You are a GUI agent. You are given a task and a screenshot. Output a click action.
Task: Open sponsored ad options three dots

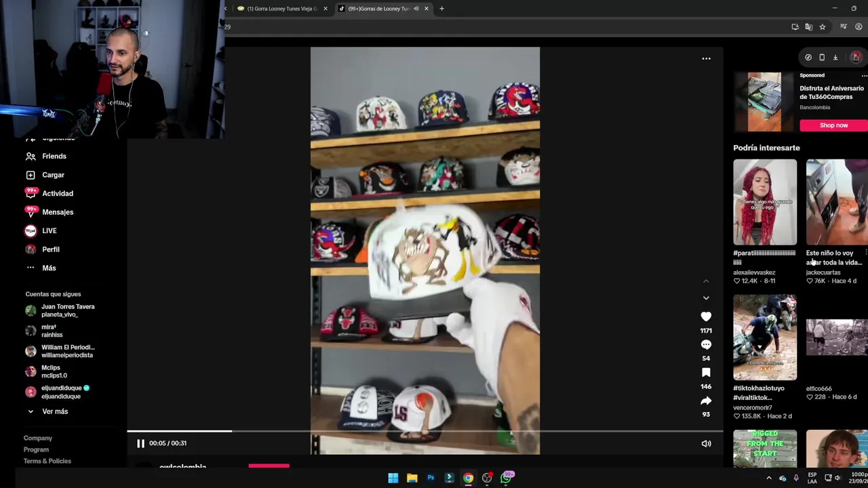pos(864,76)
